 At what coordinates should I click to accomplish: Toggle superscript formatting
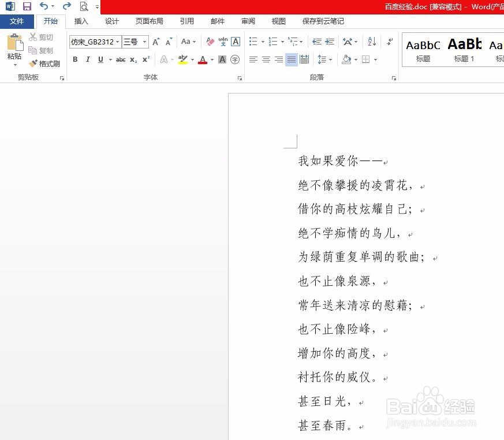(146, 59)
